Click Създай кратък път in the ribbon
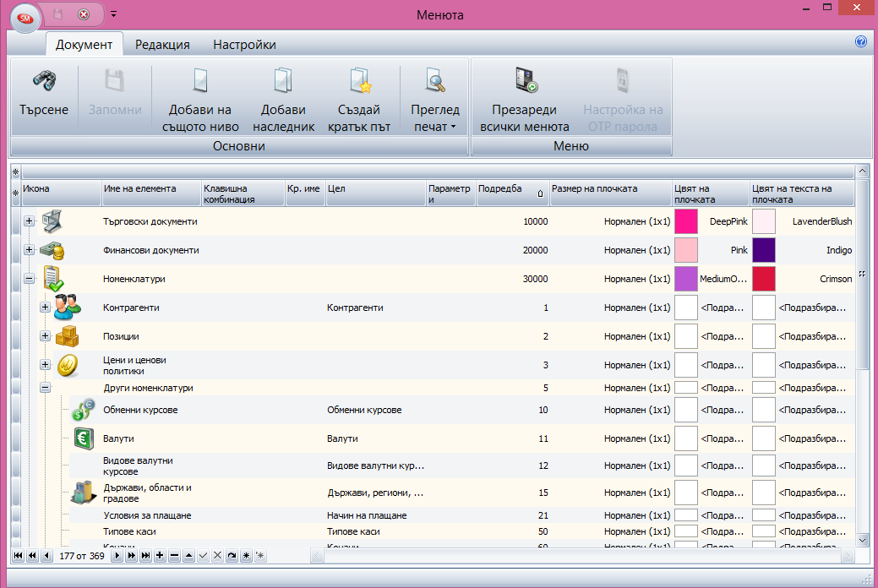The height and width of the screenshot is (588, 878). click(359, 99)
